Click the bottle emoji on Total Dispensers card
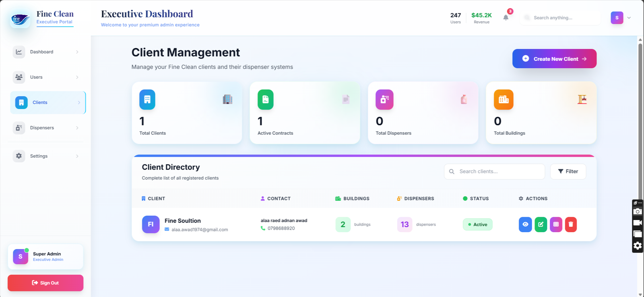Image resolution: width=644 pixels, height=297 pixels. pyautogui.click(x=464, y=99)
